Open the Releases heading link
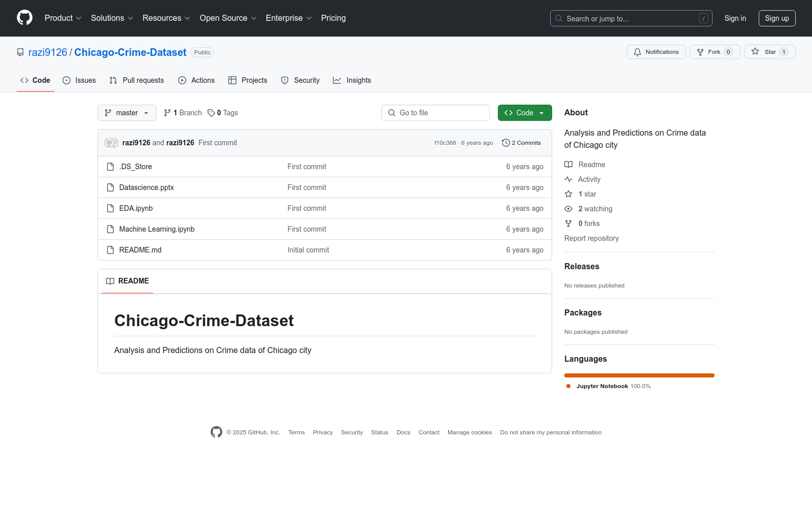This screenshot has width=812, height=508. [x=582, y=266]
